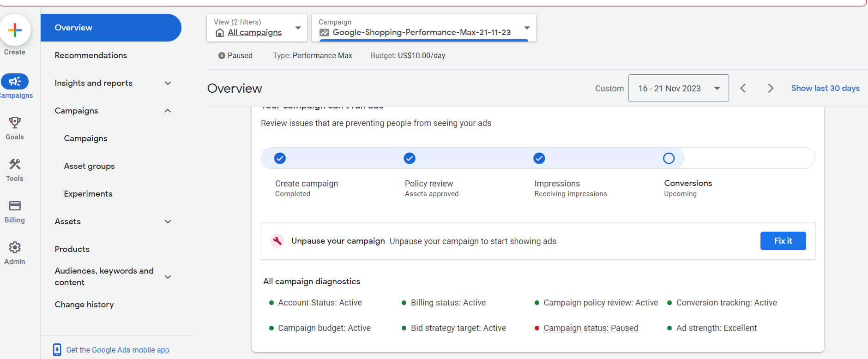
Task: Click Show last 30 days link
Action: (x=826, y=88)
